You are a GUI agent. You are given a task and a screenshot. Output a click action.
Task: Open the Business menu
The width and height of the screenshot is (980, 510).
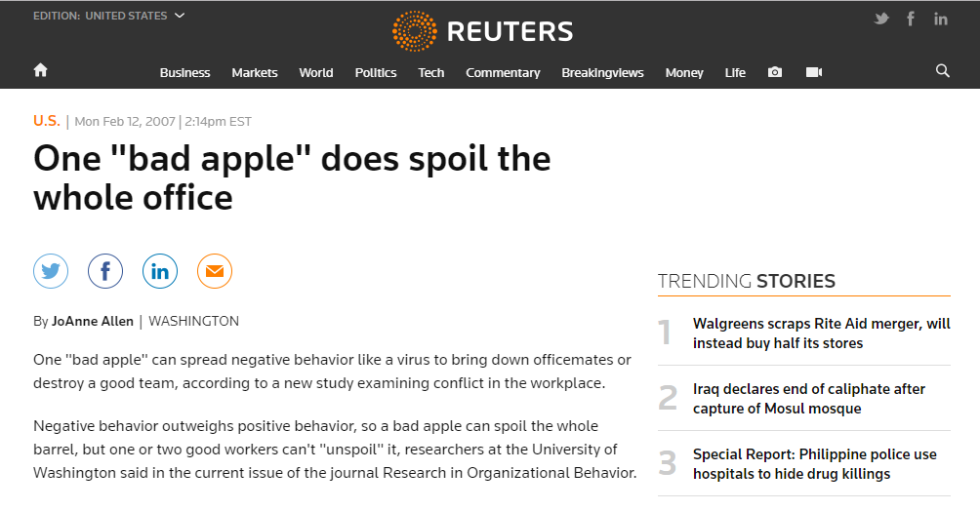(x=184, y=72)
